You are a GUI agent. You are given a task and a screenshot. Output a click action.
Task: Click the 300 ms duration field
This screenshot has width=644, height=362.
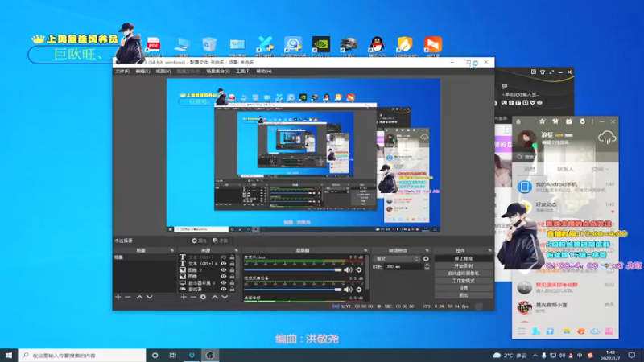(404, 267)
